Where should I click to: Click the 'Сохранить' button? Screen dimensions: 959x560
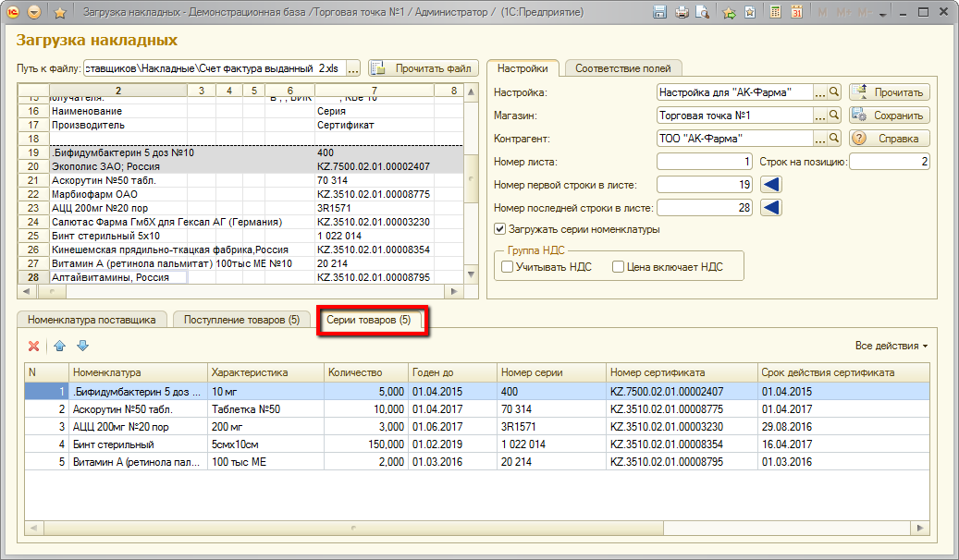point(889,116)
